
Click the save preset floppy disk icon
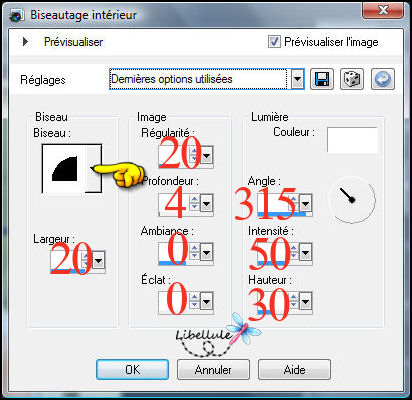coord(322,79)
